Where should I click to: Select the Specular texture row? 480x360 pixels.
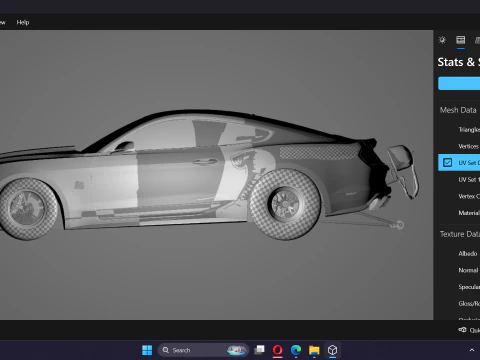pos(459,287)
